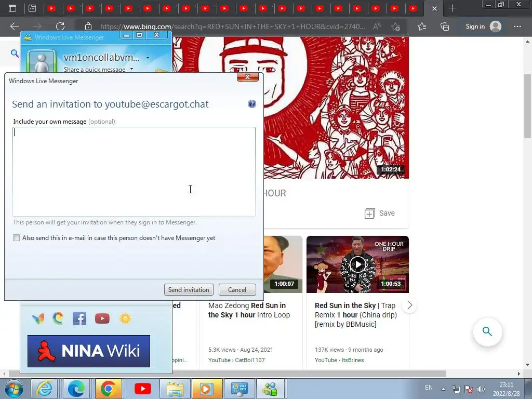532x399 pixels.
Task: Click the network tray icon
Action: (x=456, y=389)
